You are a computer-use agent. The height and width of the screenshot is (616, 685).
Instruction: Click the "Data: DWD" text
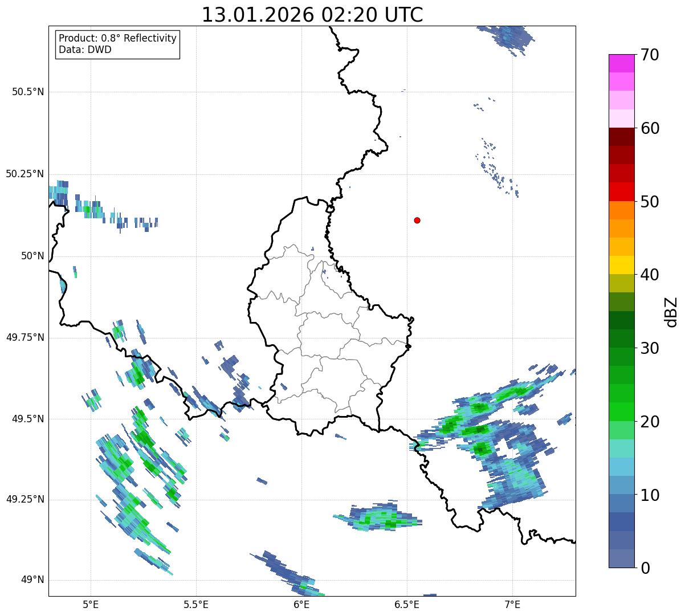point(85,50)
